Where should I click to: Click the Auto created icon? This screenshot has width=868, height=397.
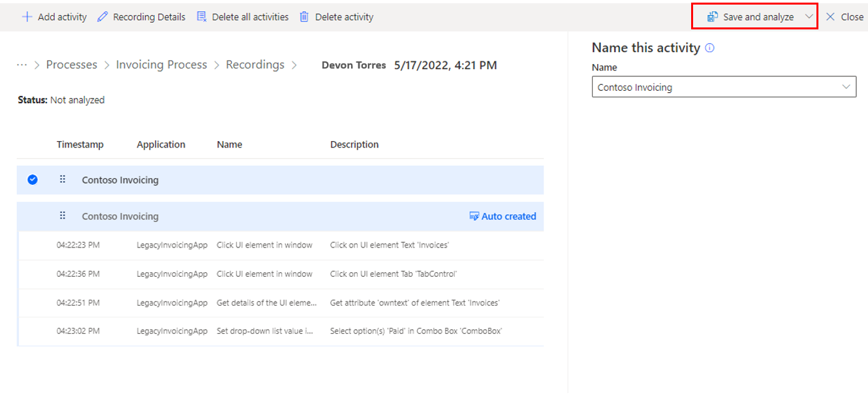(474, 216)
